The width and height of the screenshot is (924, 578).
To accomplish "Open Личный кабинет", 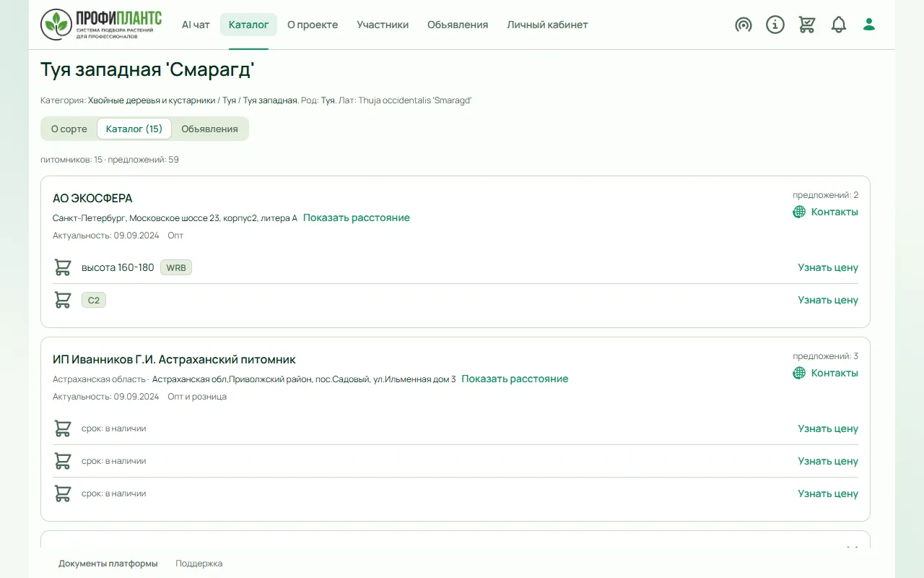I will (547, 25).
